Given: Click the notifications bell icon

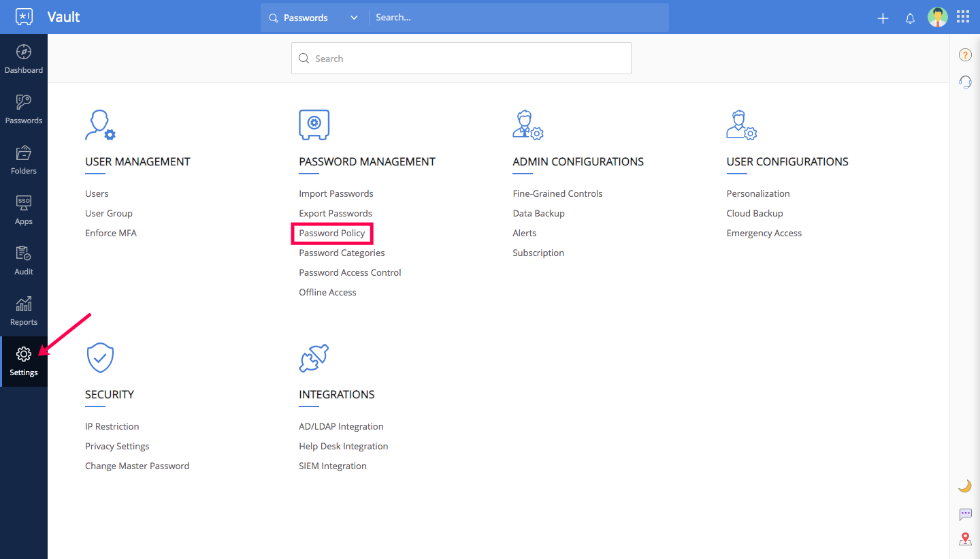Looking at the screenshot, I should pos(910,18).
